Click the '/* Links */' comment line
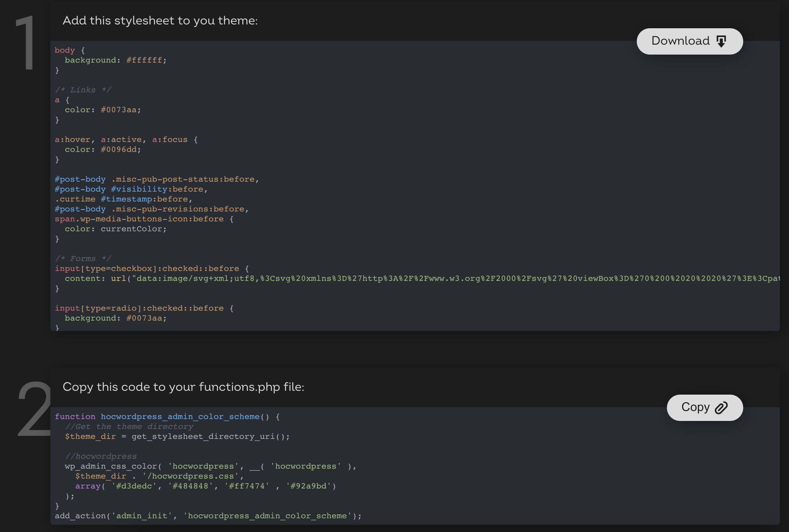 coord(83,90)
